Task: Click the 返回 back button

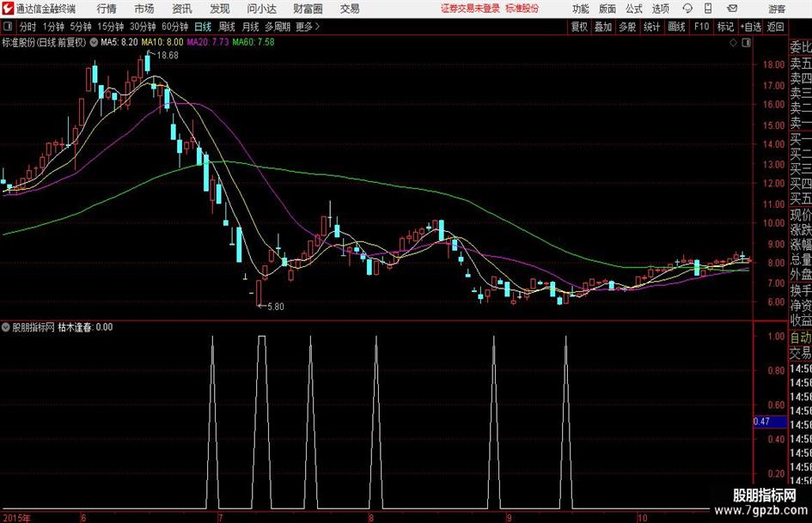Action: tap(775, 27)
